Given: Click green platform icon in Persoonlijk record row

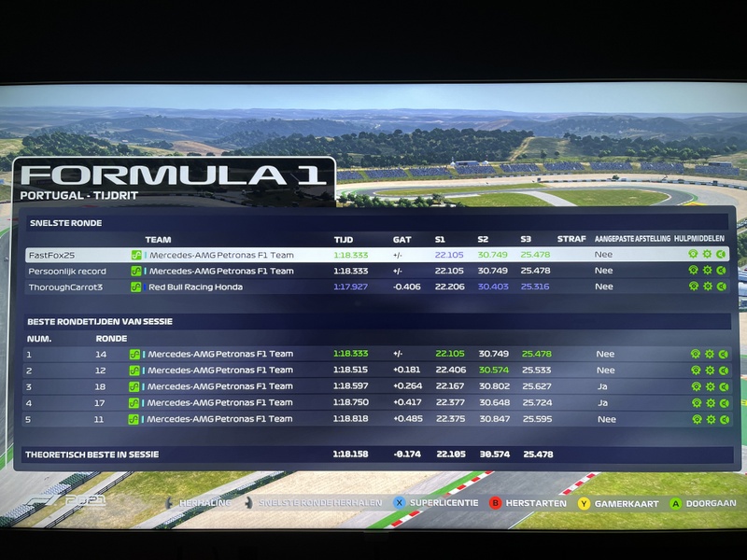Looking at the screenshot, I should point(136,272).
